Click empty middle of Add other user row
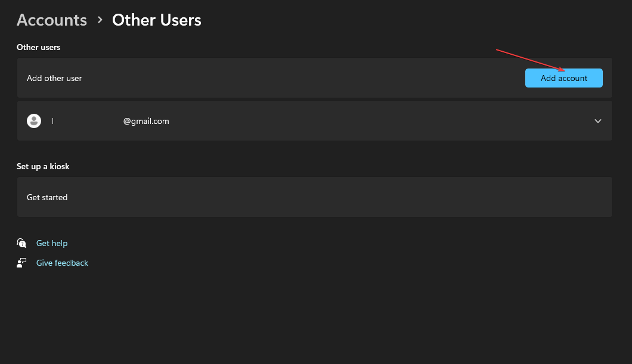 [x=298, y=78]
